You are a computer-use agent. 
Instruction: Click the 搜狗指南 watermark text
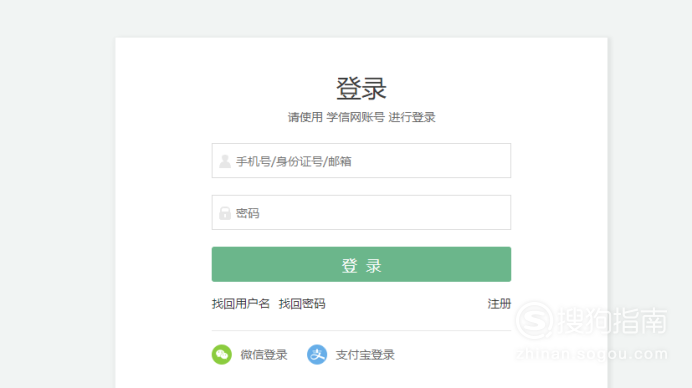click(612, 321)
